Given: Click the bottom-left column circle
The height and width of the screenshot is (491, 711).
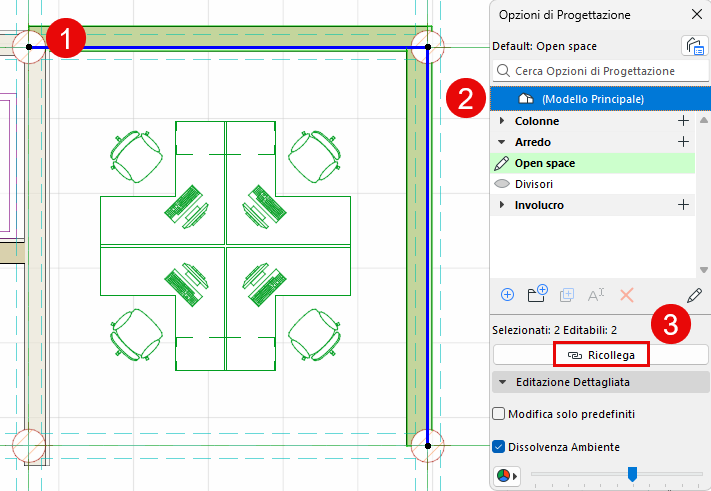Looking at the screenshot, I should (x=29, y=446).
